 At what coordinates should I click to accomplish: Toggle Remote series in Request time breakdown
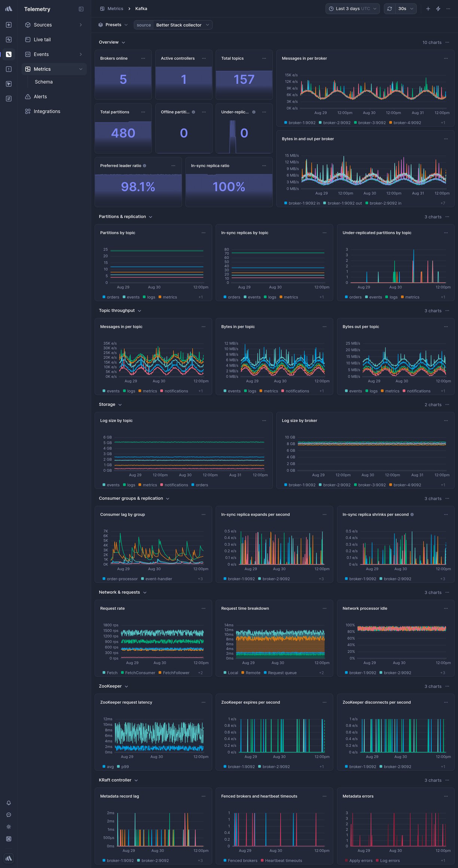click(x=251, y=673)
